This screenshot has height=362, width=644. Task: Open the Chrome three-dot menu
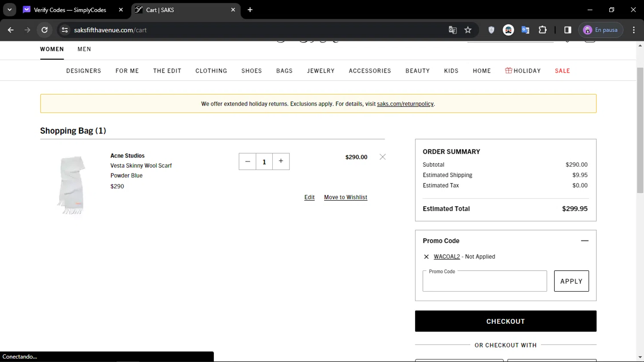click(634, 30)
